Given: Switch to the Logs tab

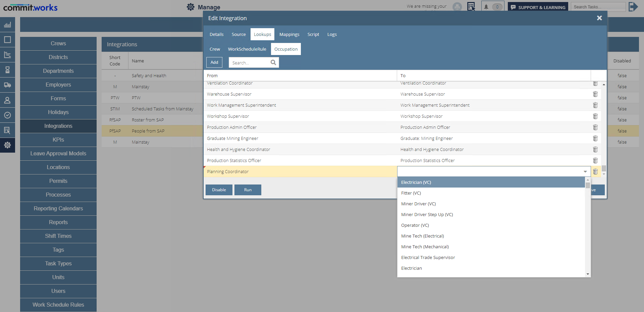Looking at the screenshot, I should pyautogui.click(x=332, y=35).
